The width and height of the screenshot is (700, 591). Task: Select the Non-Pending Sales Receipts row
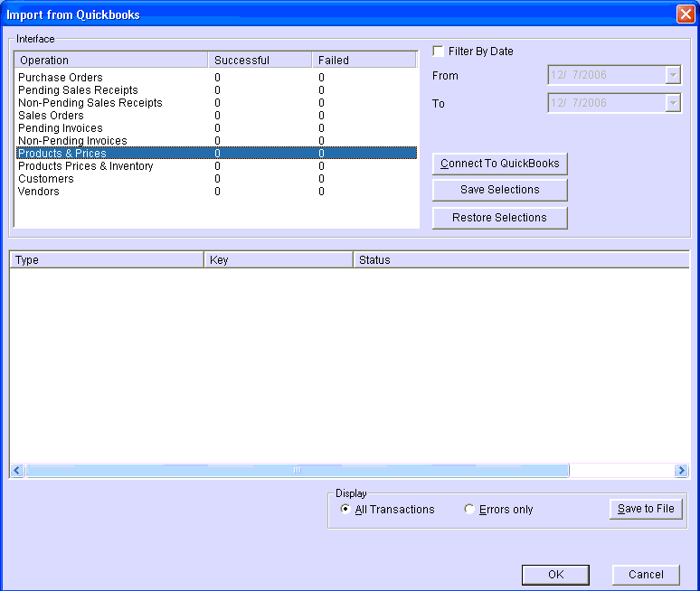click(x=216, y=103)
